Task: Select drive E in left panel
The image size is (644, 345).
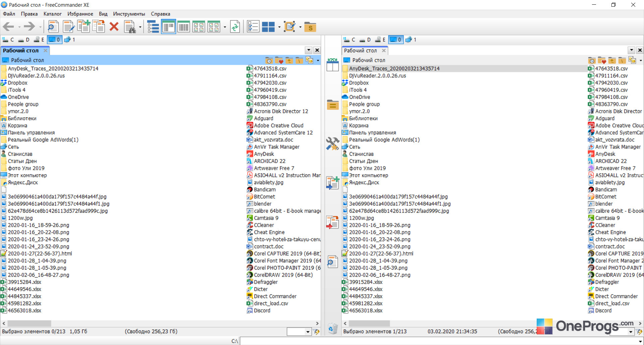Action: point(39,40)
